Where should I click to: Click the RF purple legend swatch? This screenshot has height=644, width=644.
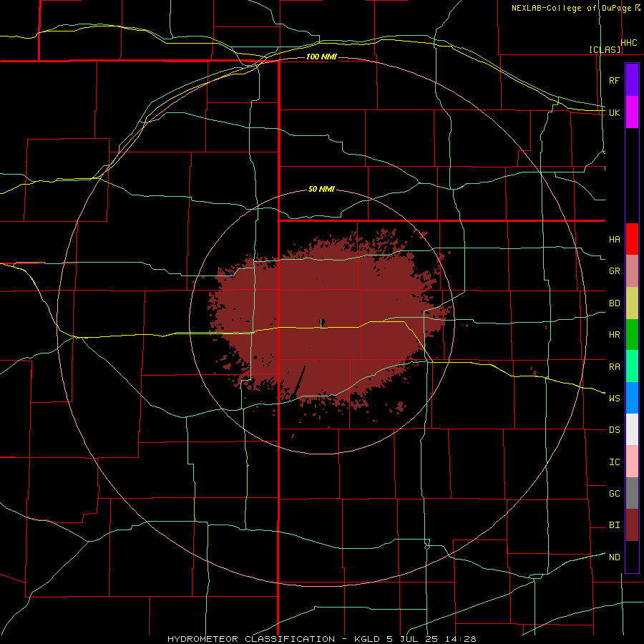[632, 80]
